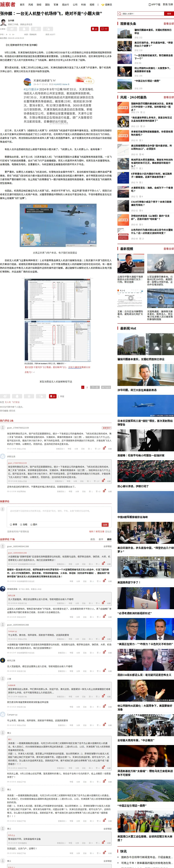This screenshot has width=174, height=868.
Task: Click the 举报 report link below the article
Action: click(62, 397)
